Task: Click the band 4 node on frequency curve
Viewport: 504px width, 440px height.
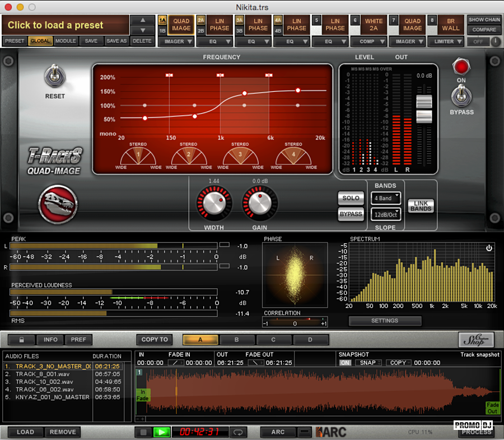Action: (x=298, y=90)
